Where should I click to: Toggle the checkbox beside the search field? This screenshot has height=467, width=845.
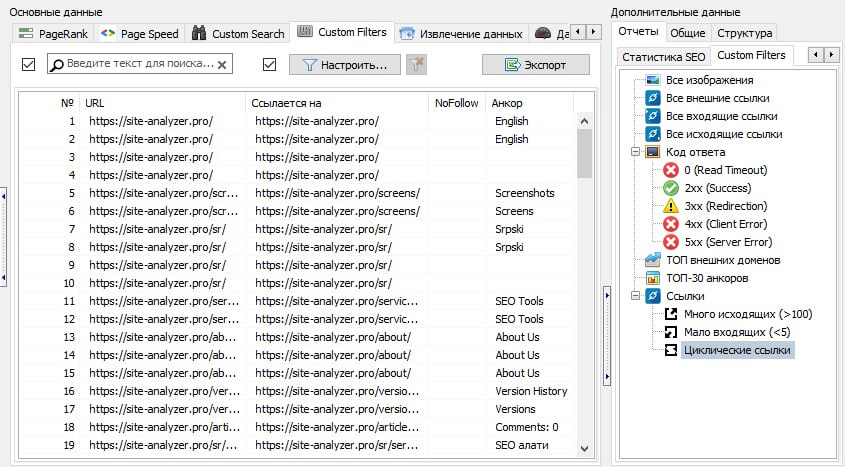[x=28, y=65]
